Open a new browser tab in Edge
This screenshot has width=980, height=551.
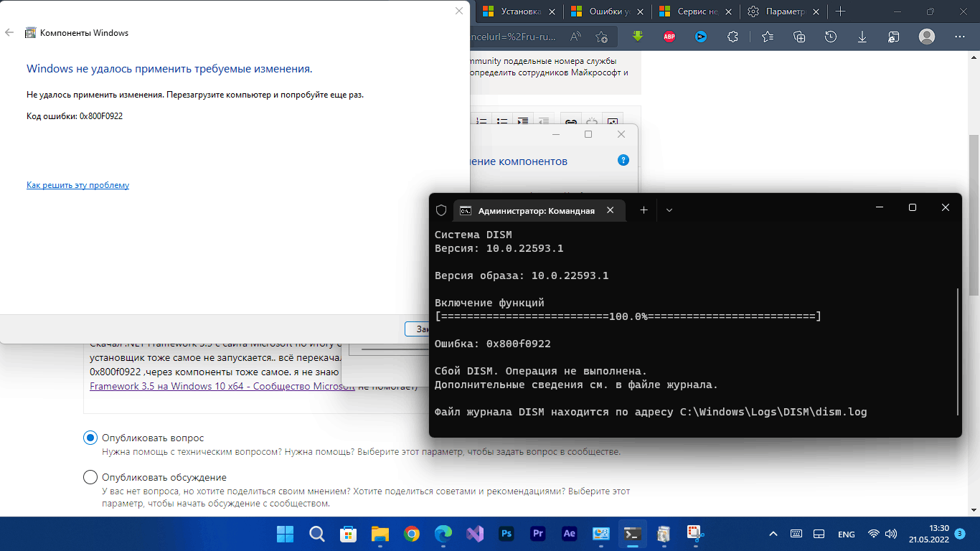[x=841, y=11]
